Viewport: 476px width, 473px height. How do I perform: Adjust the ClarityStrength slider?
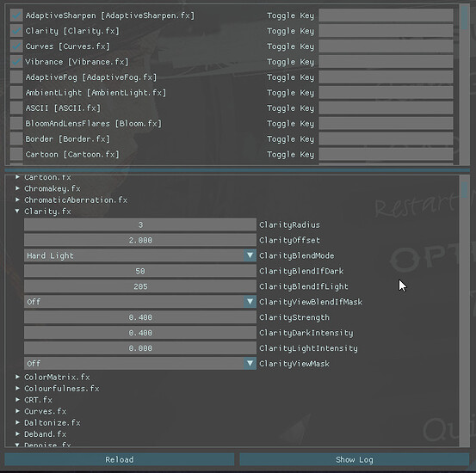[x=140, y=317]
